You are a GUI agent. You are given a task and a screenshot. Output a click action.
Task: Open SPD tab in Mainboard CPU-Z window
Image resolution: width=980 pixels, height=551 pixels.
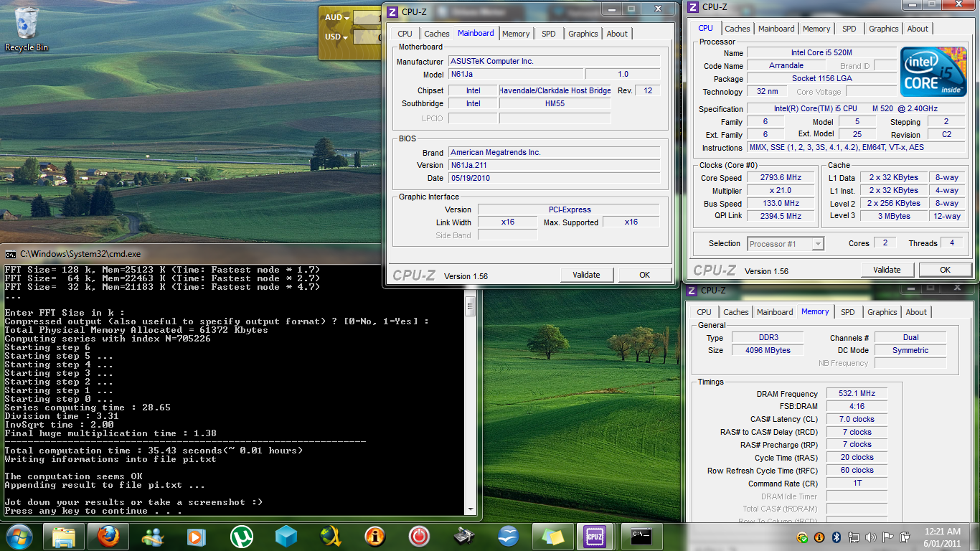click(x=549, y=34)
